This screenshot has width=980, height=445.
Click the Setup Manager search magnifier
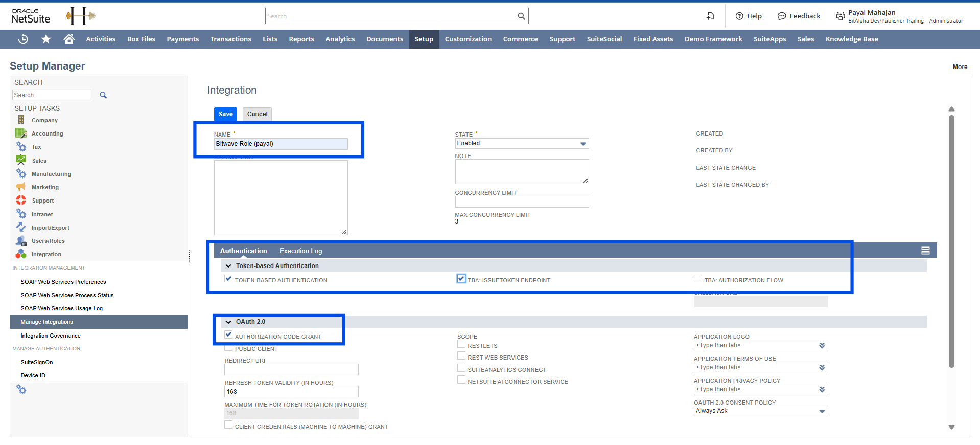pyautogui.click(x=103, y=95)
